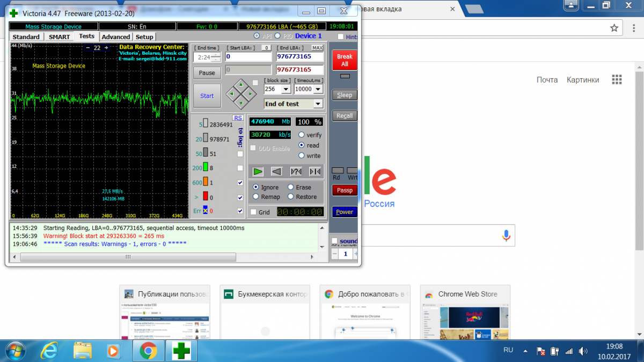Select the read radio option
Screen dimensions: 644x362
302,145
